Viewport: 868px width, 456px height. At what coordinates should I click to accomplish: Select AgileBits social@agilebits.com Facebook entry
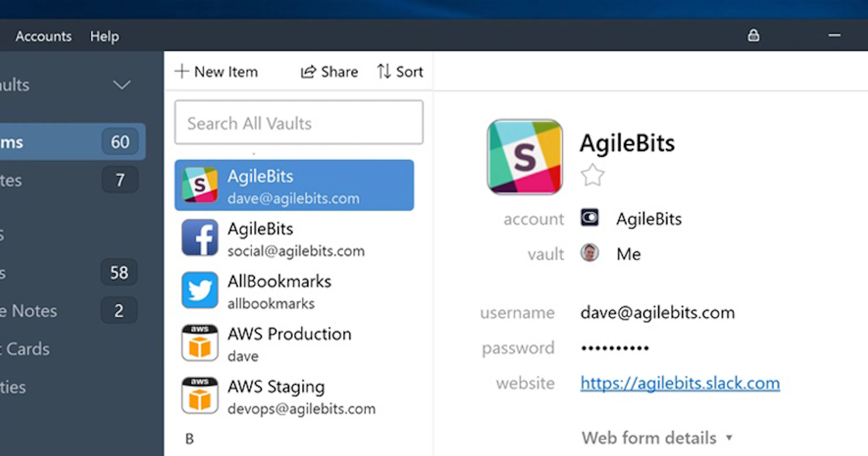pyautogui.click(x=294, y=238)
